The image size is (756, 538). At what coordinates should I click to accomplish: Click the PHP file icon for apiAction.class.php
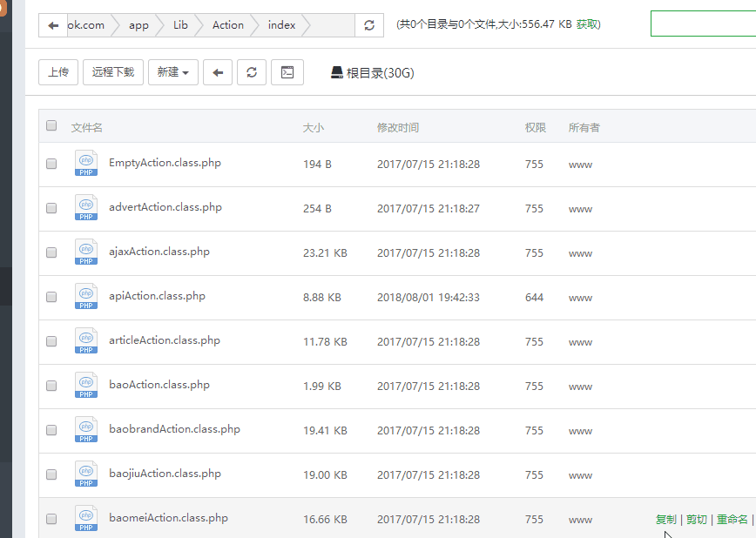[86, 297]
